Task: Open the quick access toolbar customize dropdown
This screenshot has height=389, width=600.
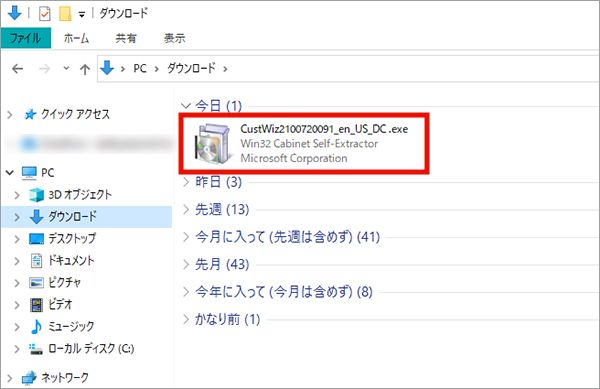Action: [82, 15]
